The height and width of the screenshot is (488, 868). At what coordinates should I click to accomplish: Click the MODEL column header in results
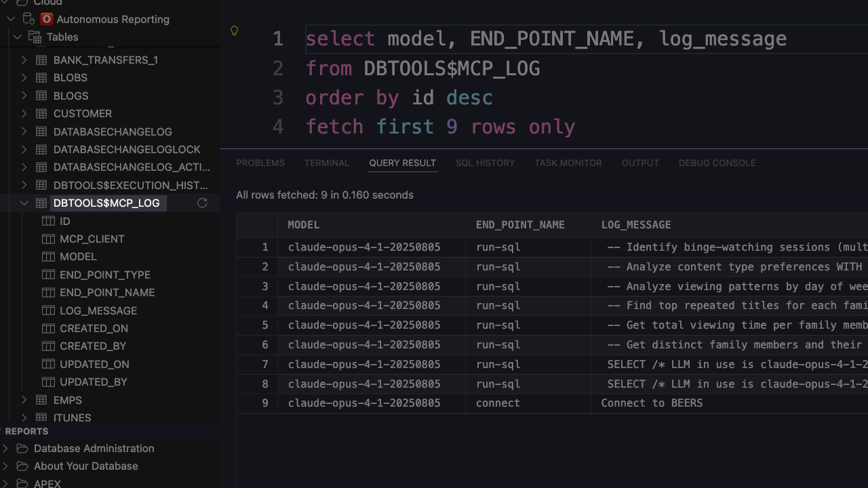coord(303,225)
